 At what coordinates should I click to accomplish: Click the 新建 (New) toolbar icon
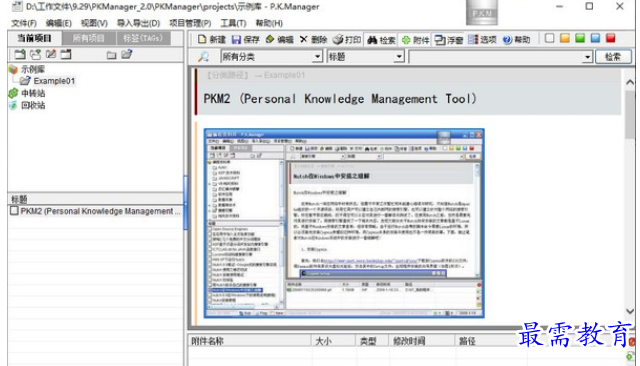pyautogui.click(x=211, y=40)
